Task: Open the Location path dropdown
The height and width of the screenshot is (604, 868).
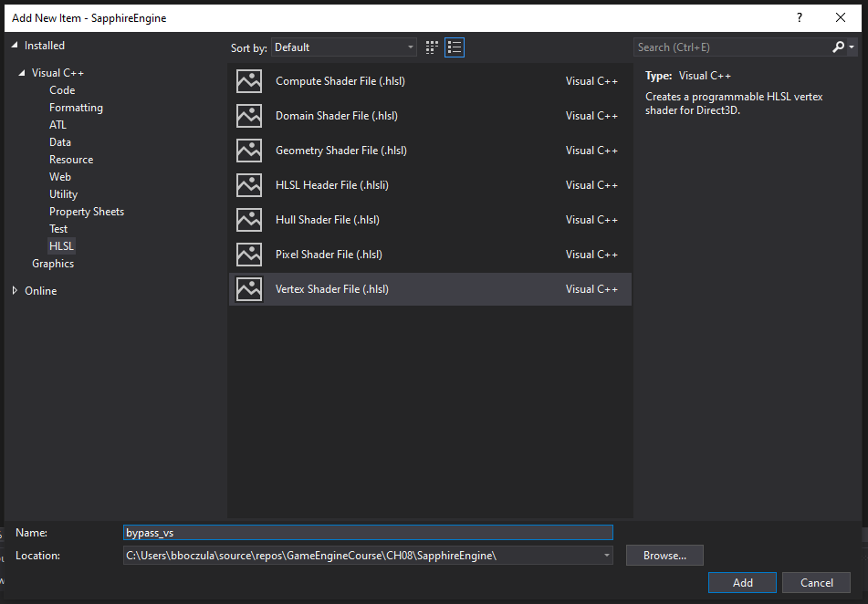Action: pos(606,556)
